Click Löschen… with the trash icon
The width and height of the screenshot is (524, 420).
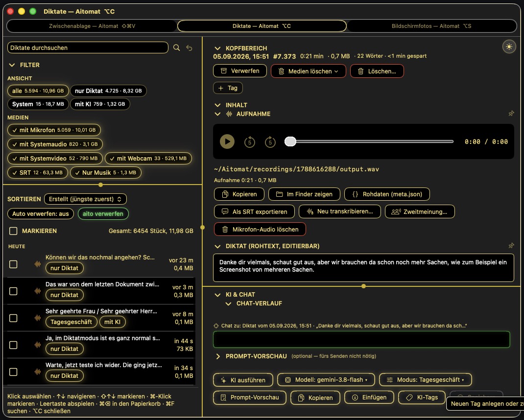click(377, 71)
